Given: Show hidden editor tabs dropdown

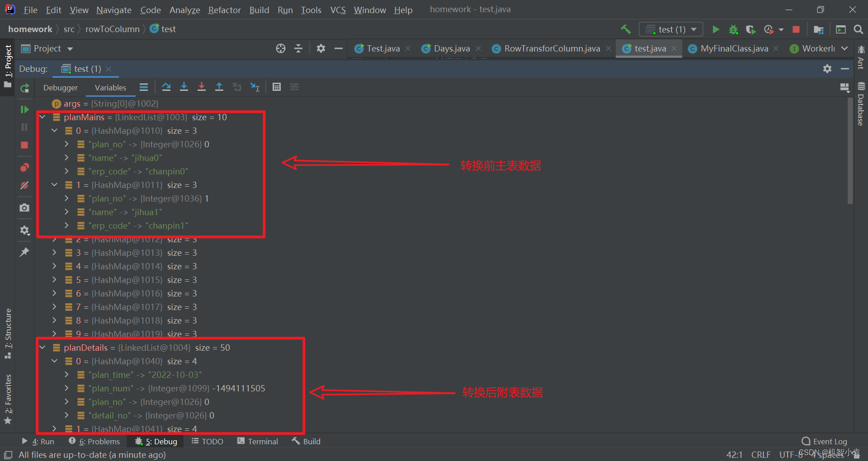Looking at the screenshot, I should [x=844, y=48].
